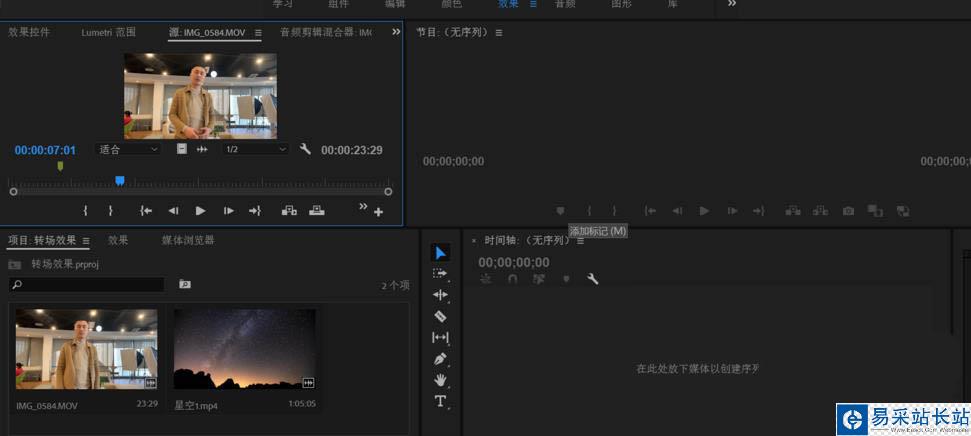Step back one frame in Source monitor

[x=173, y=211]
